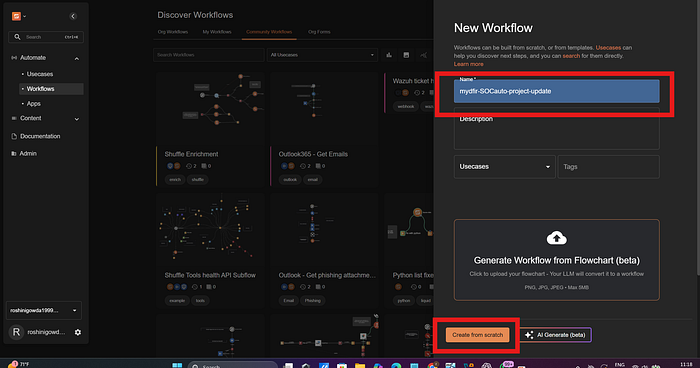Open the Windows Start menu
This screenshot has height=368, width=700.
177,365
